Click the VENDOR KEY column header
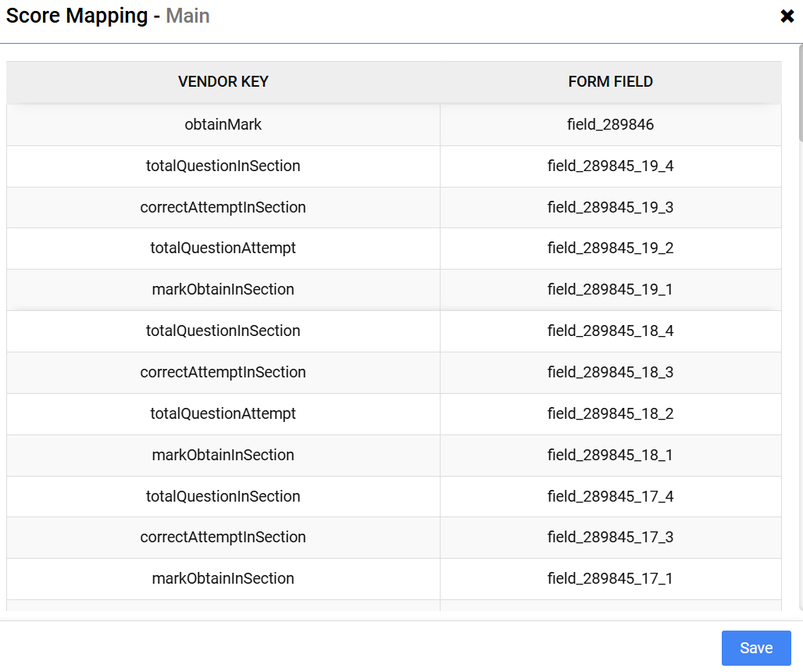 tap(223, 82)
